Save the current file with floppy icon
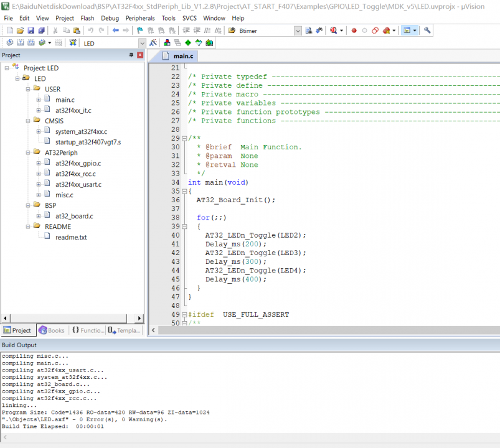500x448 pixels. 31,30
